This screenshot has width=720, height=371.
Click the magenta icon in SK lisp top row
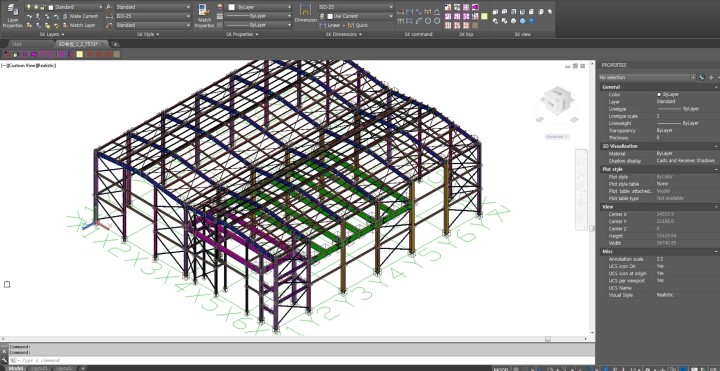(x=475, y=7)
